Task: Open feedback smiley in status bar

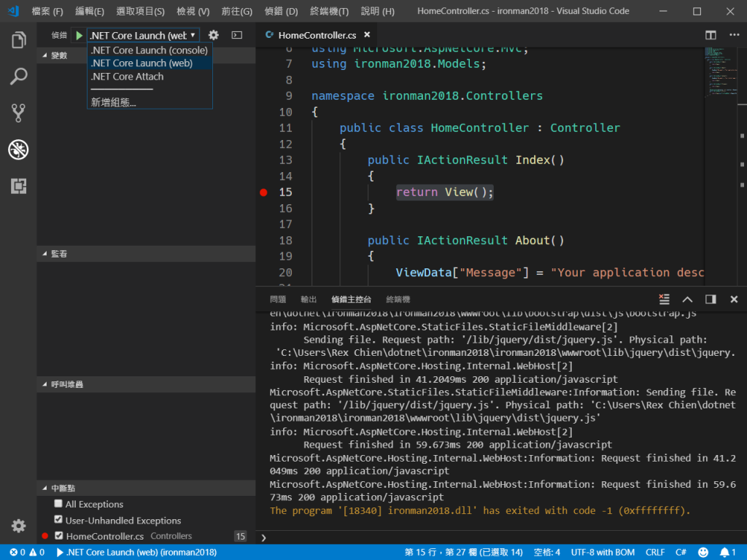Action: tap(703, 553)
